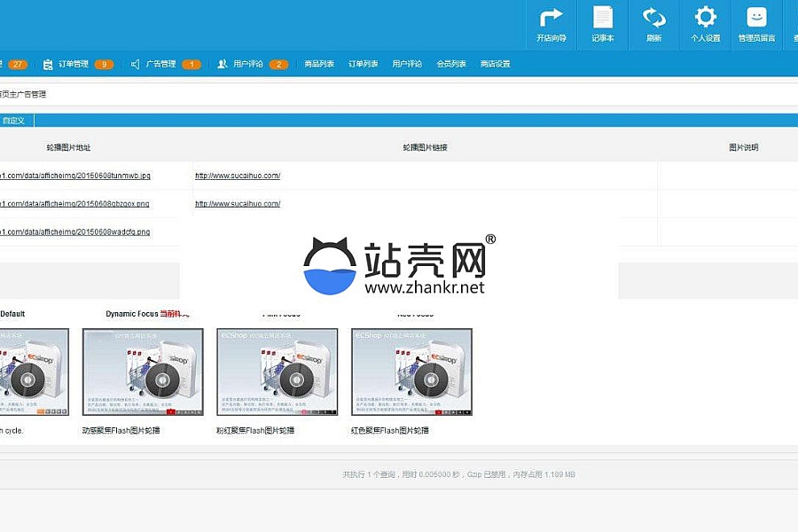
Task: Click the orange 27 count badge
Action: (x=18, y=64)
